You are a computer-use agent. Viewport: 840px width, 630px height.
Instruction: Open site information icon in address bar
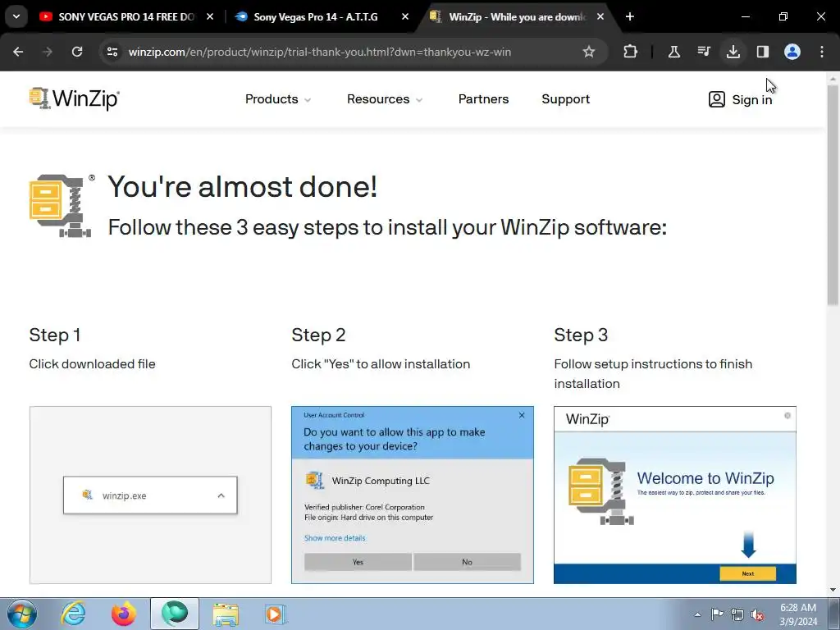(x=112, y=52)
